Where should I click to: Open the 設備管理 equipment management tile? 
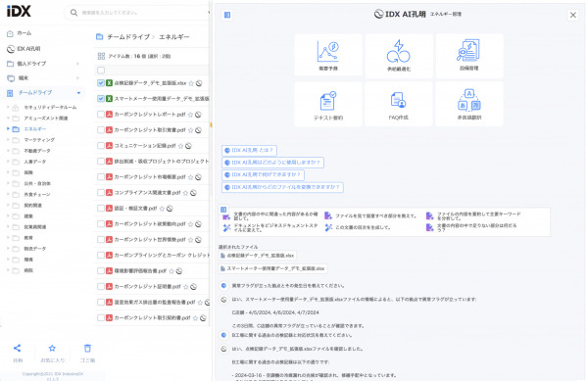tap(469, 56)
